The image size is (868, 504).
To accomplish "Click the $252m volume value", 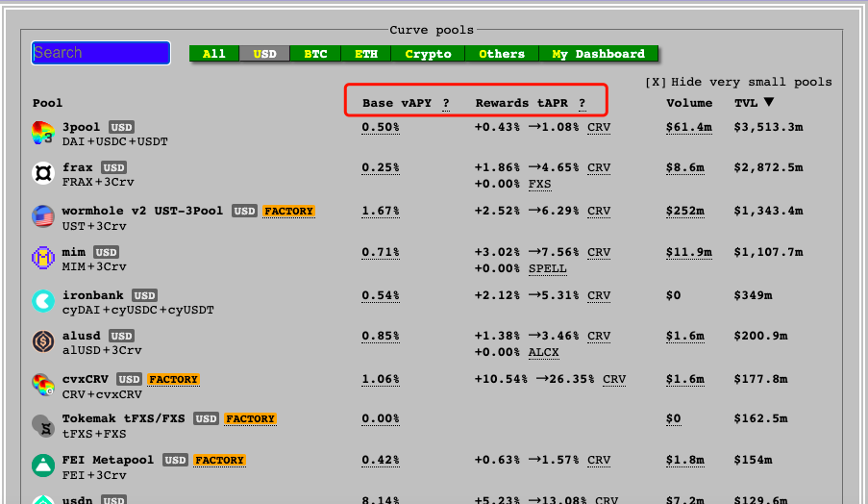I will coord(685,211).
